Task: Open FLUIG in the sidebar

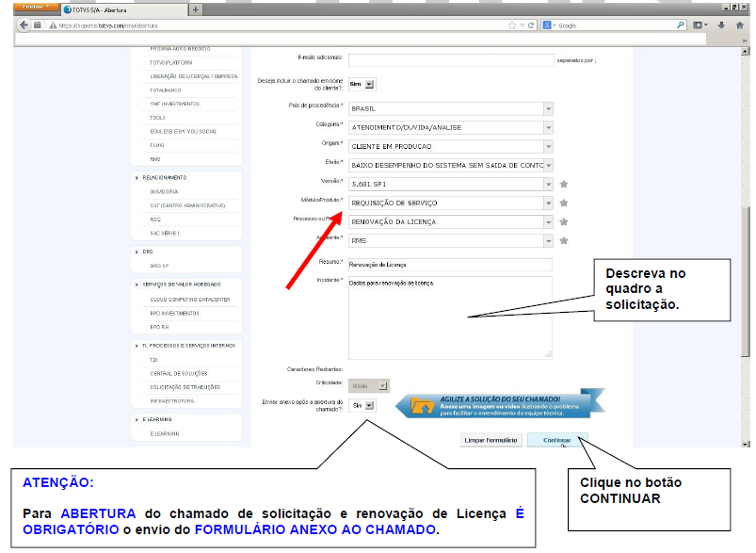Action: [x=157, y=145]
